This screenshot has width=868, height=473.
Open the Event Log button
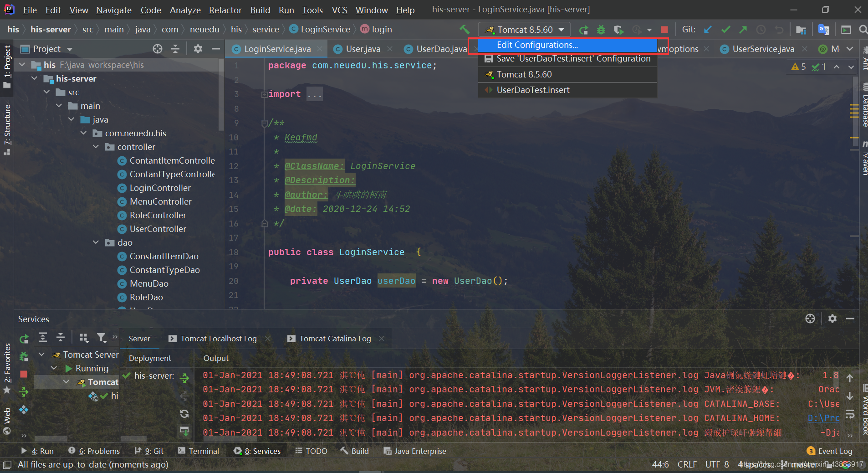tap(829, 451)
